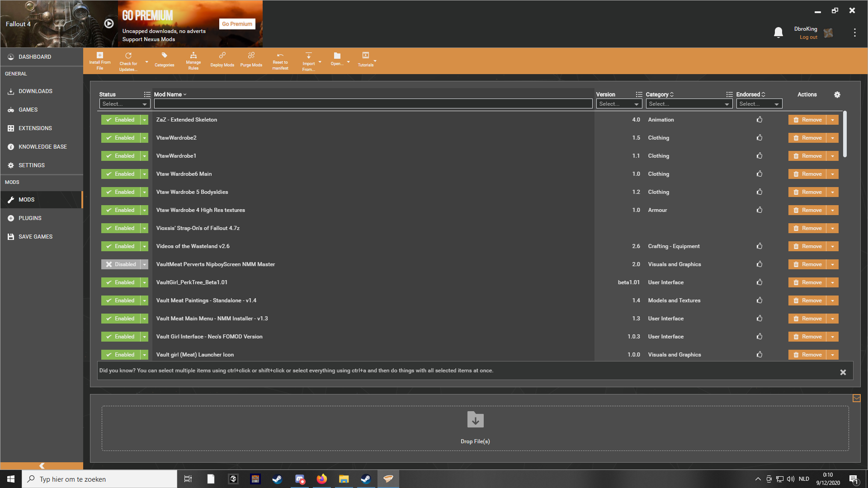Viewport: 868px width, 488px height.
Task: Open the Endorsed filter dropdown
Action: click(x=759, y=104)
